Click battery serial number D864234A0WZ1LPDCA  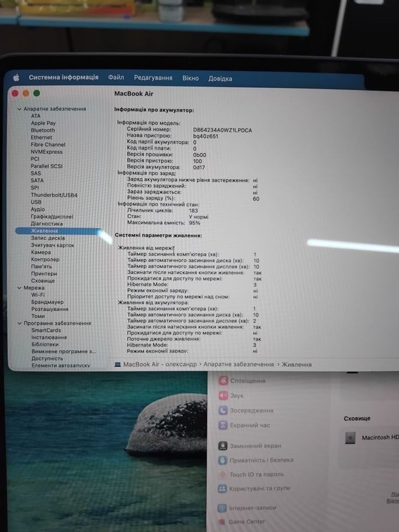point(222,130)
